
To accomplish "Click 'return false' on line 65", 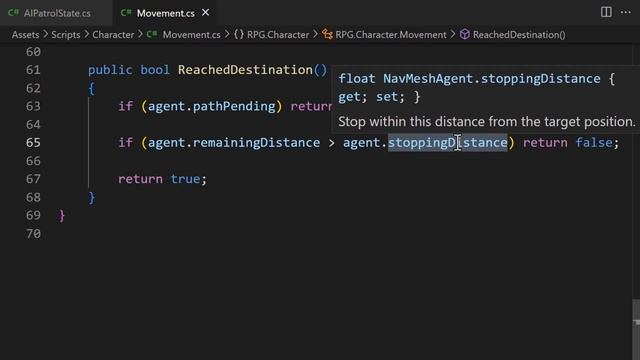I will pyautogui.click(x=567, y=142).
